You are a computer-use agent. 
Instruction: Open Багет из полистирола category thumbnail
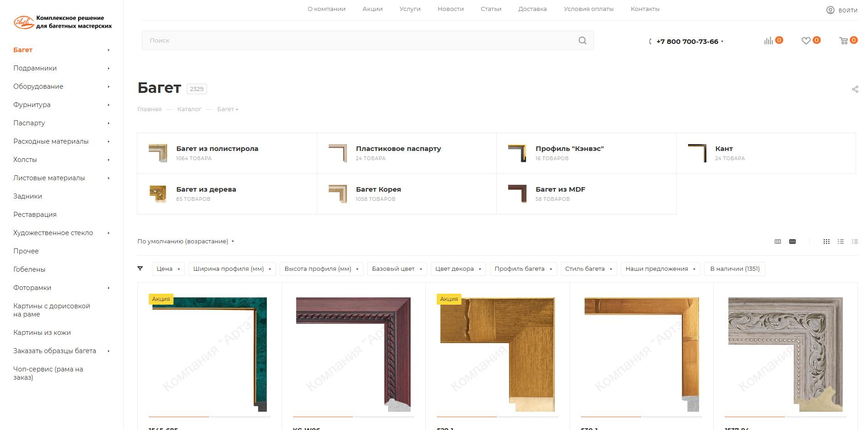pyautogui.click(x=158, y=153)
